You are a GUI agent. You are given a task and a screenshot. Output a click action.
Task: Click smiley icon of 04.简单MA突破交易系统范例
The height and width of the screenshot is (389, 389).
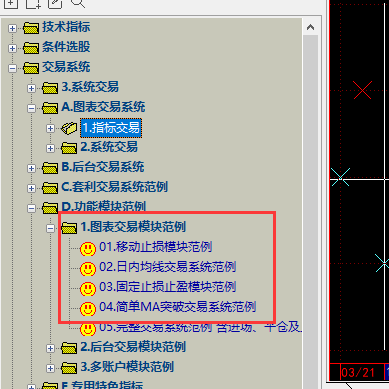pos(88,309)
